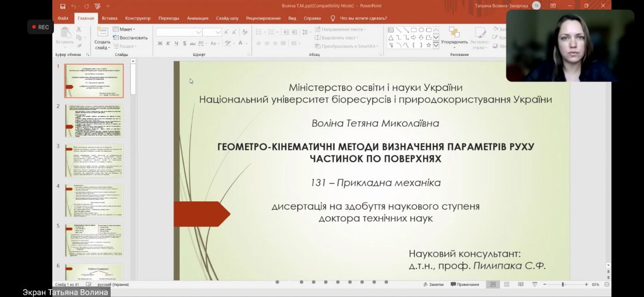Switch to the Вставка tab
The height and width of the screenshot is (297, 644).
point(110,18)
